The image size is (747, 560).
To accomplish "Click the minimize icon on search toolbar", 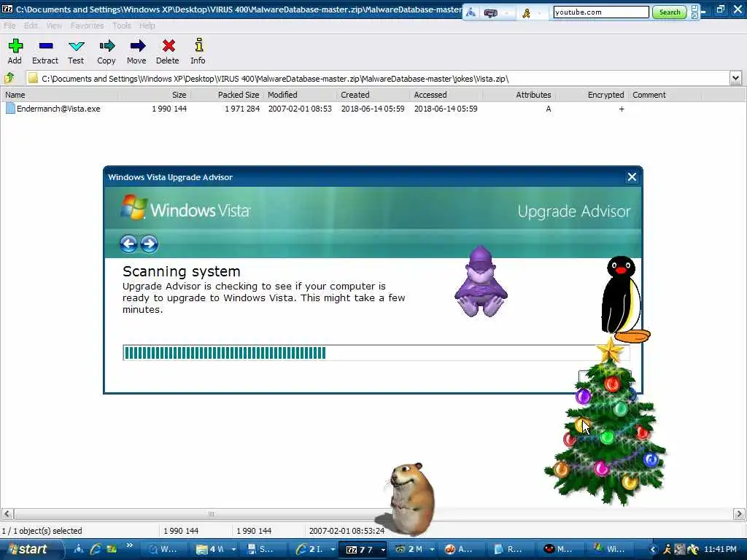I will pyautogui.click(x=694, y=9).
